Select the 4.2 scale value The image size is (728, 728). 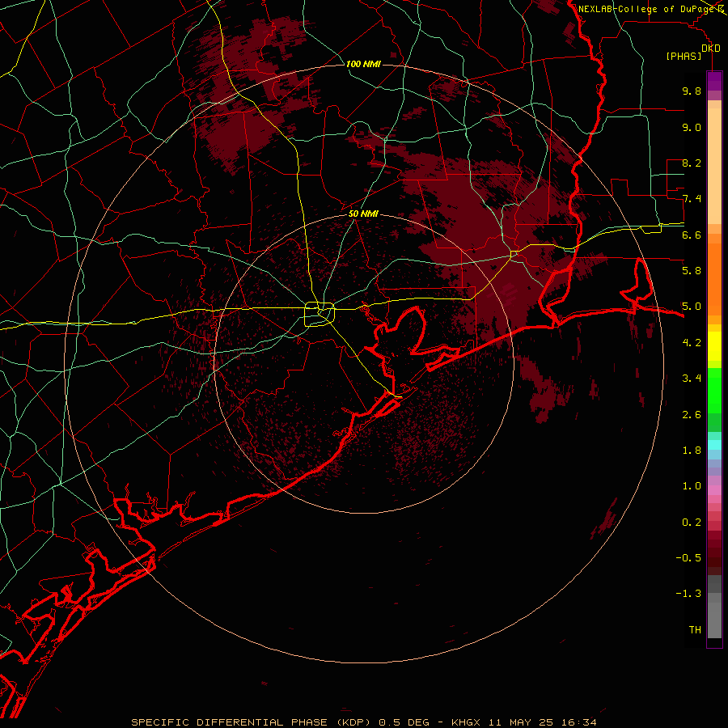pos(692,343)
